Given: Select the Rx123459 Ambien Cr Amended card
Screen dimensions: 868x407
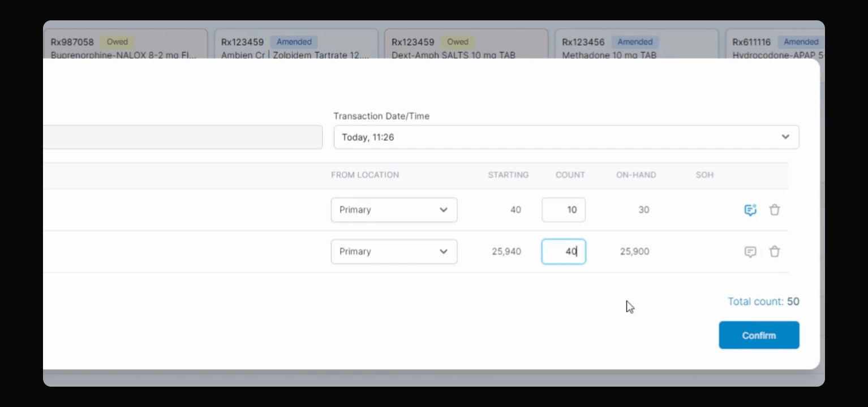Looking at the screenshot, I should [x=297, y=45].
